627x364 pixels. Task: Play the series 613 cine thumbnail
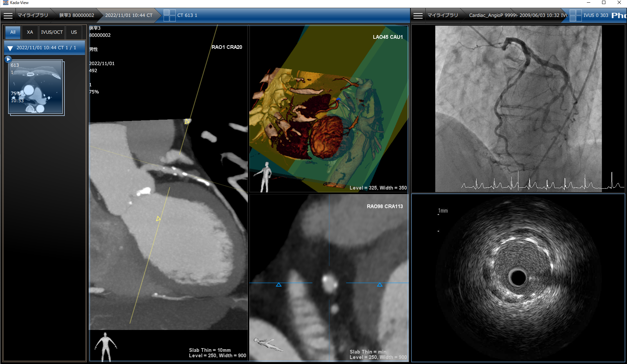click(8, 59)
